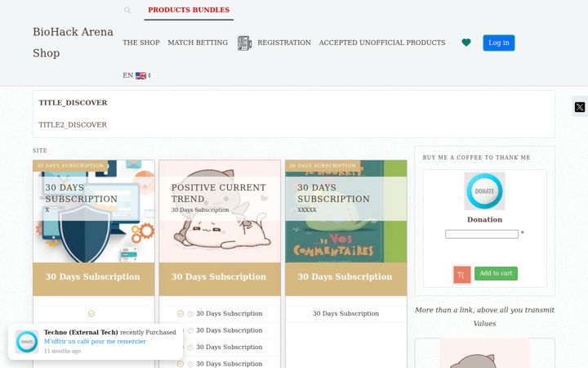
Task: Select the gold 30 Days Subscription banner, third card
Action: 345,279
